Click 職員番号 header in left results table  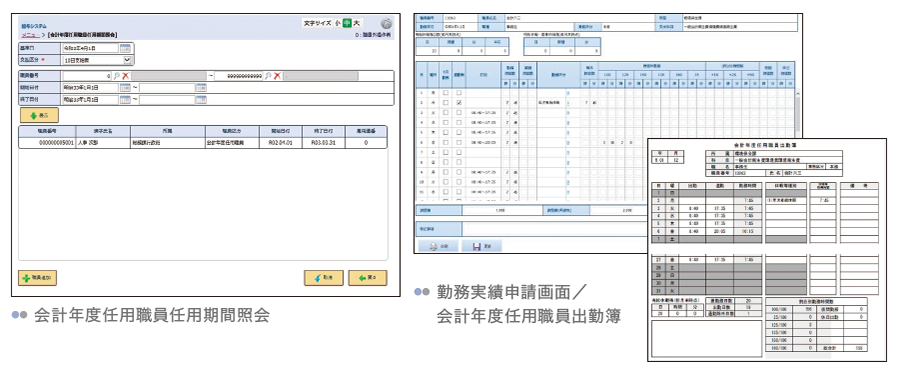(46, 131)
